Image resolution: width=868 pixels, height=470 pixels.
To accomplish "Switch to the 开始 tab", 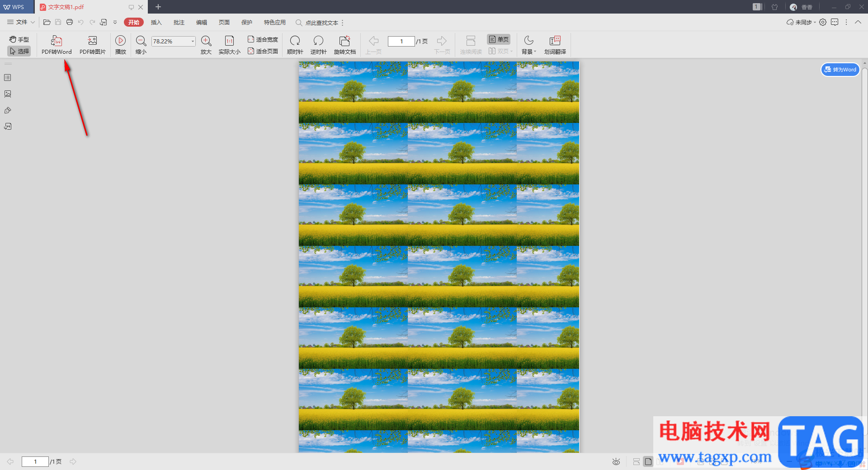I will [134, 22].
